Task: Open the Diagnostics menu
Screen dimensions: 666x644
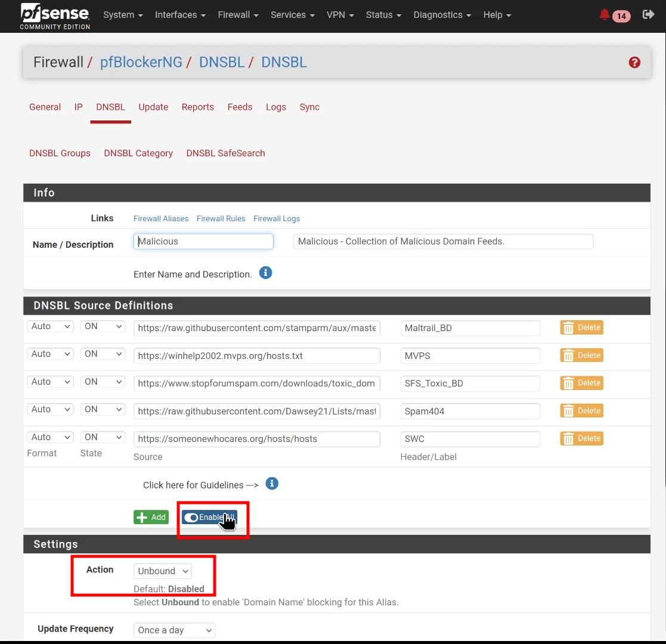Action: 442,15
